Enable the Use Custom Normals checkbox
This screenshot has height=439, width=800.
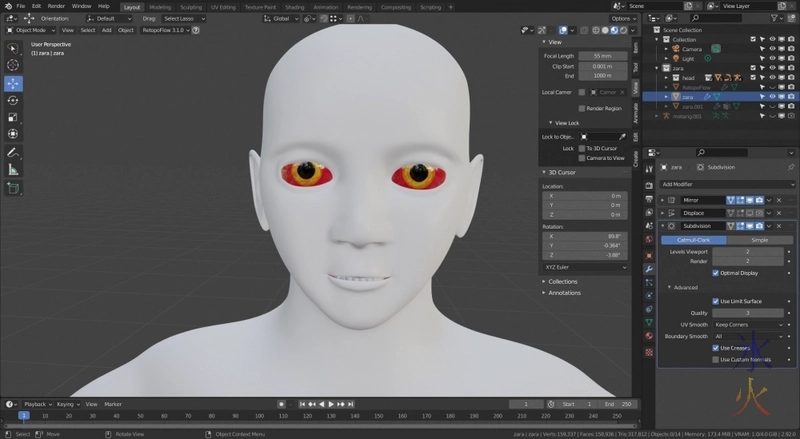(x=716, y=360)
